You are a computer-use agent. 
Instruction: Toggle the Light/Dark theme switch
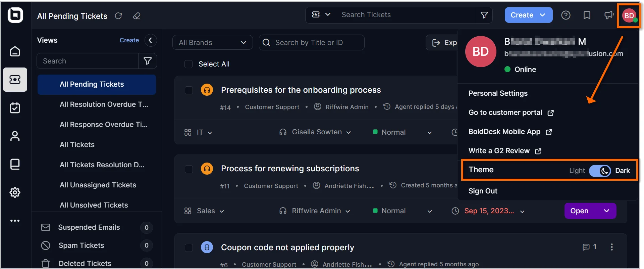(x=600, y=171)
